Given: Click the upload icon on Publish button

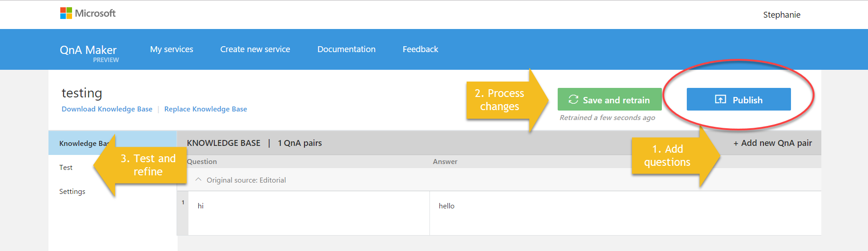Looking at the screenshot, I should [x=720, y=99].
